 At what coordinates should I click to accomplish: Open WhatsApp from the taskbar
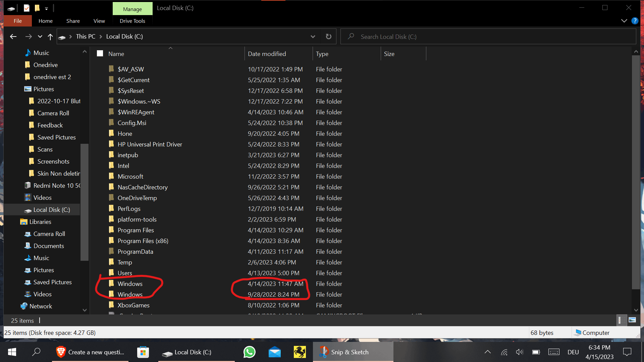coord(249,352)
